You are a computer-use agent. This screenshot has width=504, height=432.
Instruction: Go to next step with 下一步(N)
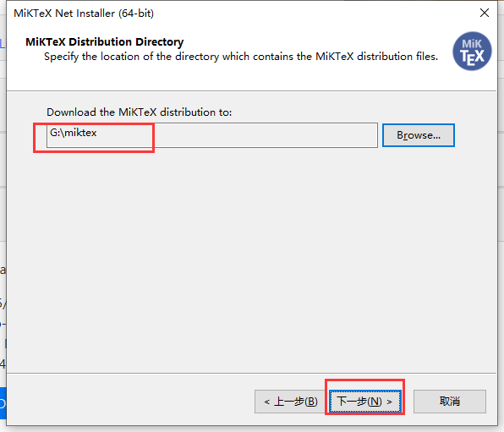tap(364, 401)
